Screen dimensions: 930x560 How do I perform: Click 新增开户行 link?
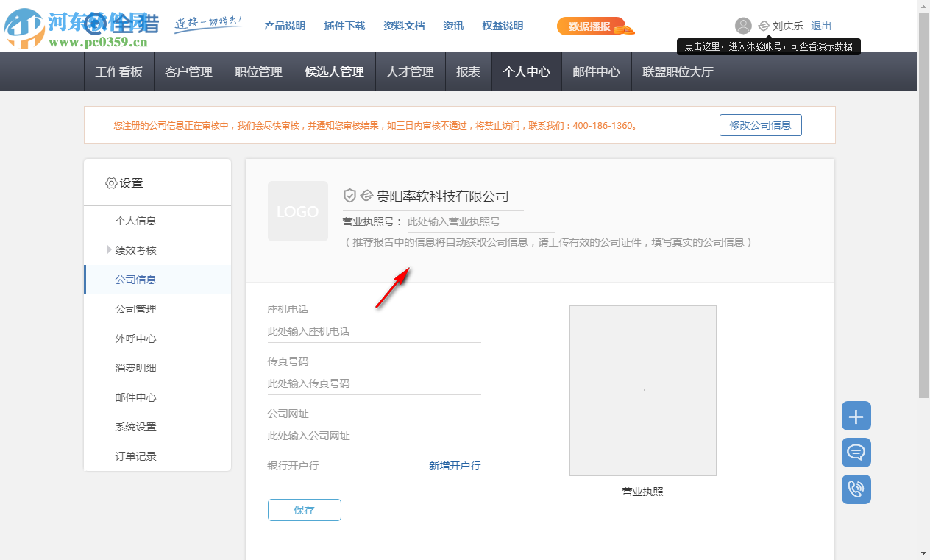(x=455, y=466)
